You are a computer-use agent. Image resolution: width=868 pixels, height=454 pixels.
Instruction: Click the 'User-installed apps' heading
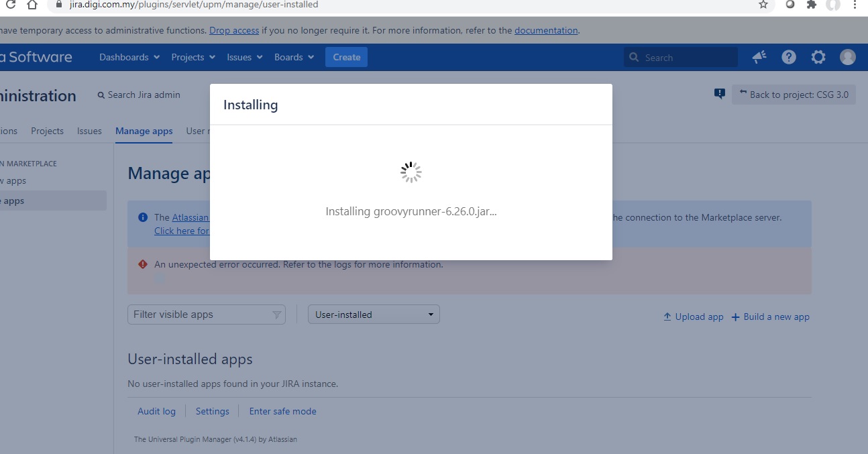[190, 359]
